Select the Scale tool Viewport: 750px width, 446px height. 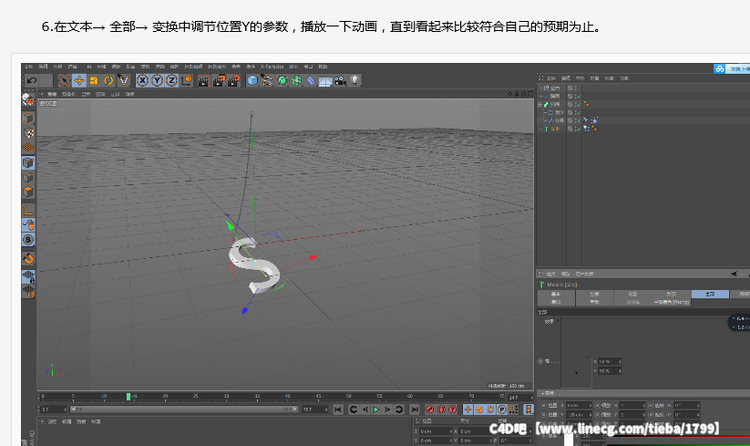click(x=94, y=80)
